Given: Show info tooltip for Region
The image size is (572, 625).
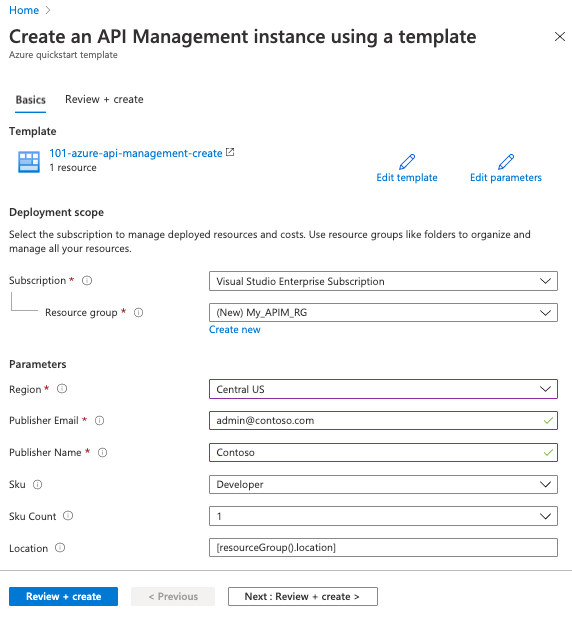Looking at the screenshot, I should point(62,389).
